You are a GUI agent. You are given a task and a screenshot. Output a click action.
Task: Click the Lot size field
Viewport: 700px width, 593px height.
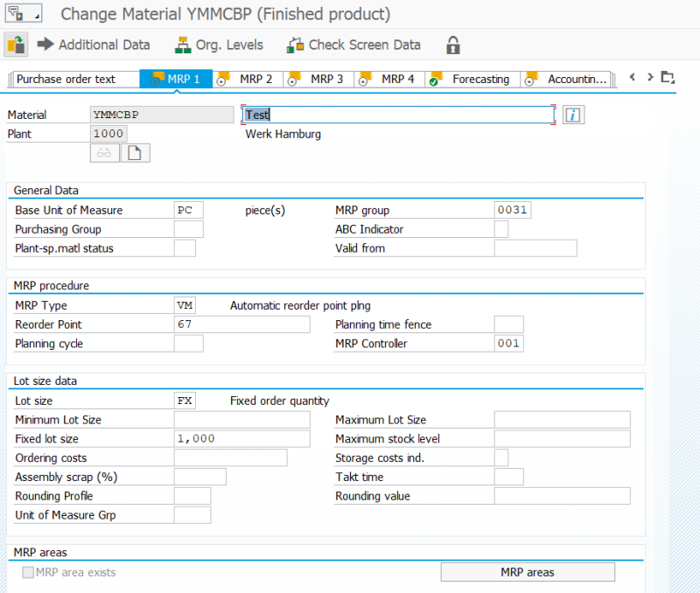[x=185, y=401]
